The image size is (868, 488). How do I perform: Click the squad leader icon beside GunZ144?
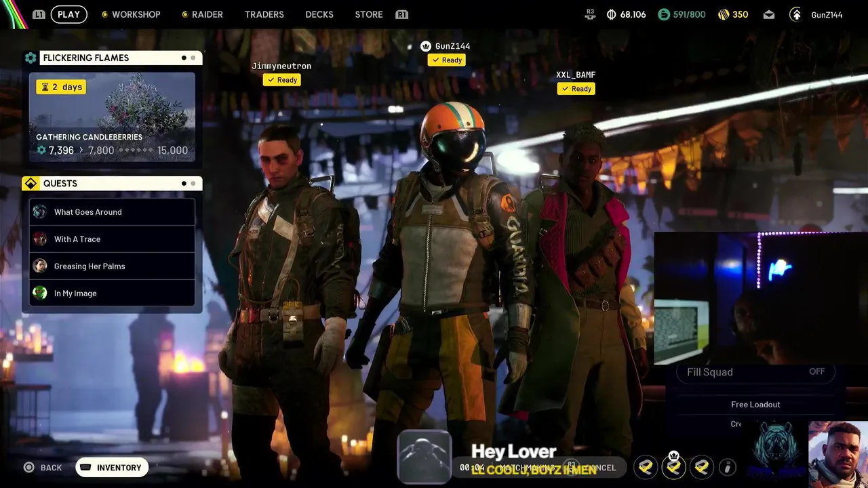point(426,46)
